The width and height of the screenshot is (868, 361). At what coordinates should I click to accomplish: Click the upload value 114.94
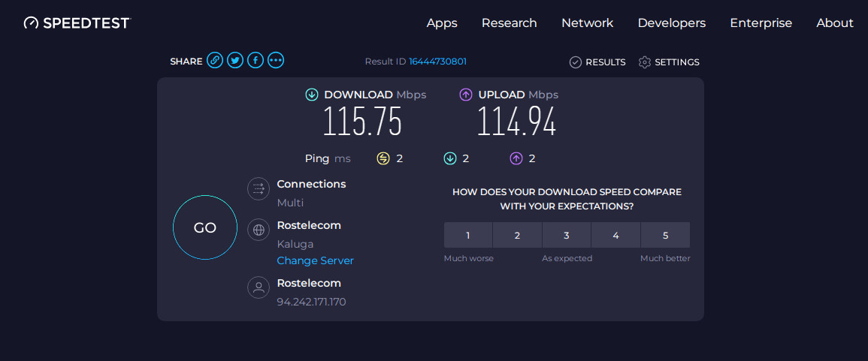pyautogui.click(x=516, y=122)
